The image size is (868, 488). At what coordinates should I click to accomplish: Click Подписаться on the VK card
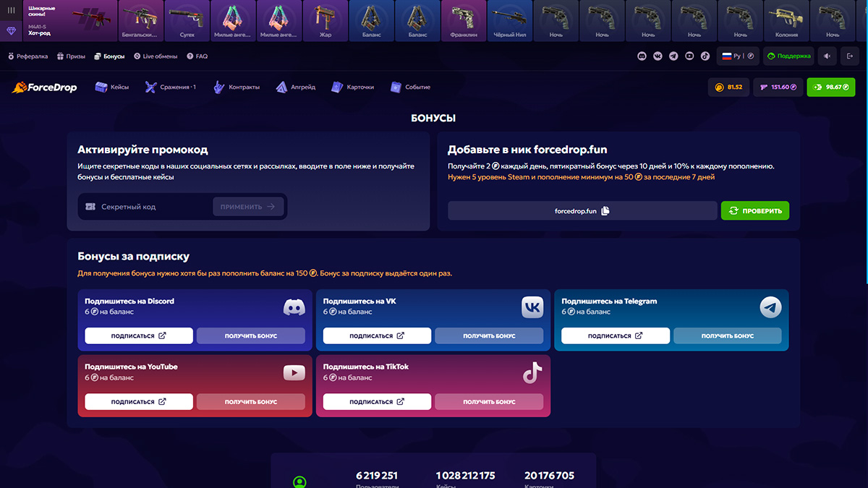click(377, 336)
